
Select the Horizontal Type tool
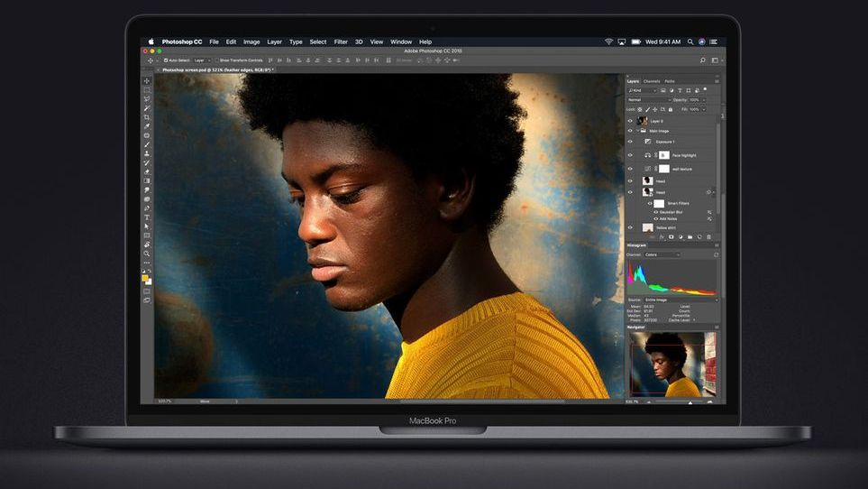147,217
